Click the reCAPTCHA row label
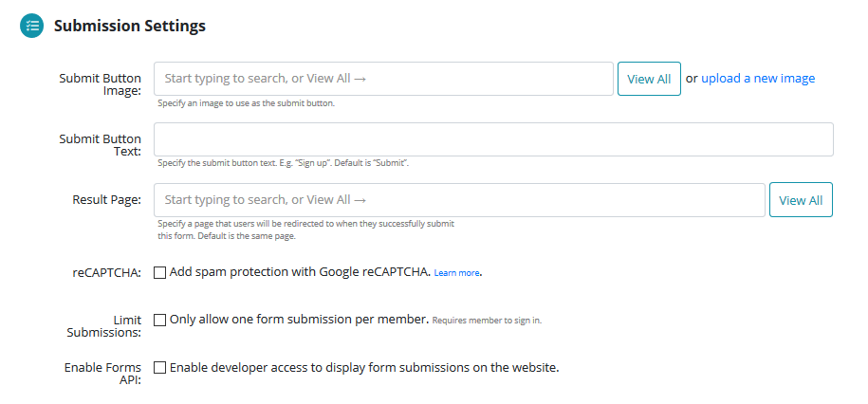Viewport: 868px width, 404px height. [107, 272]
